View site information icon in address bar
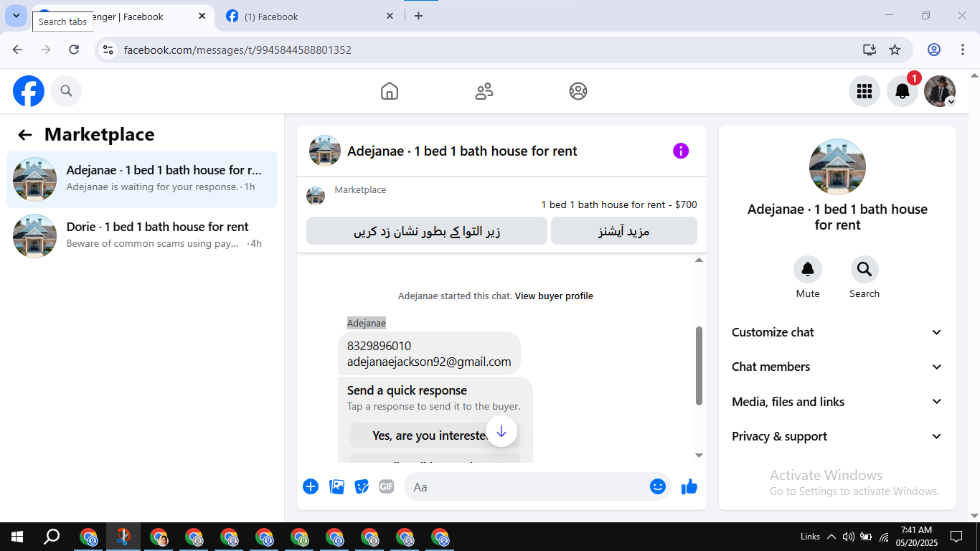 [x=108, y=50]
